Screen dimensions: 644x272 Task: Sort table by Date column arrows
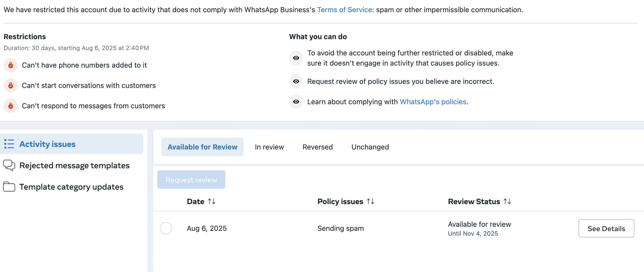coord(212,201)
